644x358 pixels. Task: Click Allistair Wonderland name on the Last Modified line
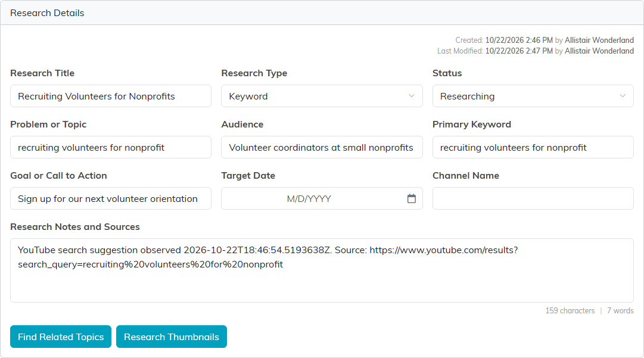[599, 51]
